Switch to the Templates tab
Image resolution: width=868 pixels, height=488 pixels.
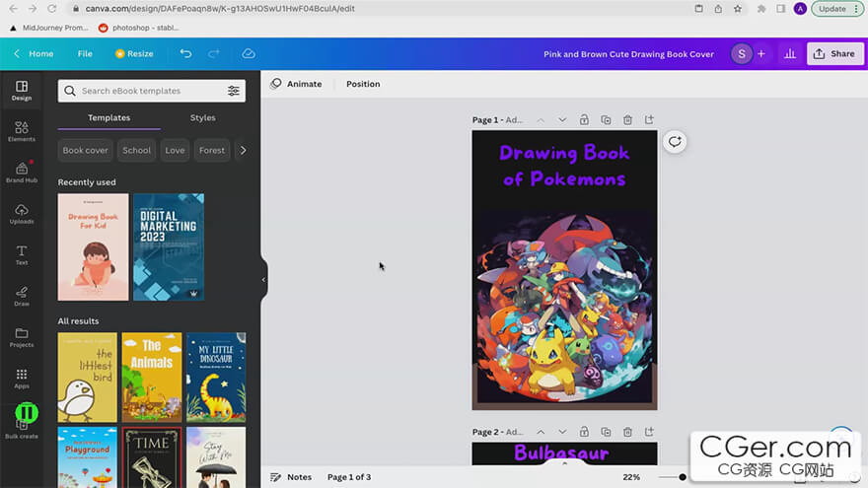click(109, 118)
